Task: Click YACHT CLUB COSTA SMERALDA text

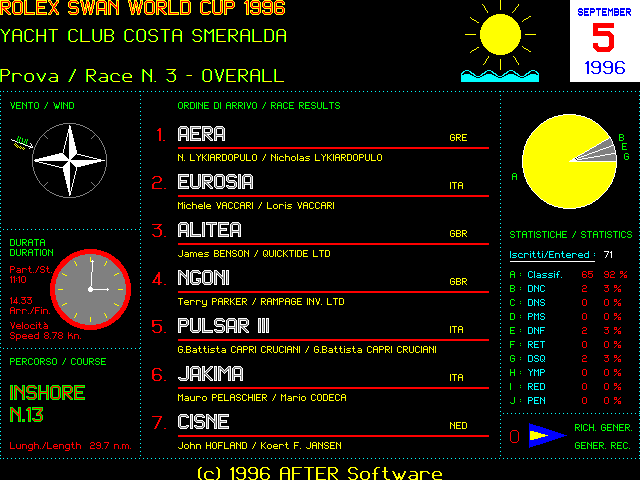Action: pos(144,36)
